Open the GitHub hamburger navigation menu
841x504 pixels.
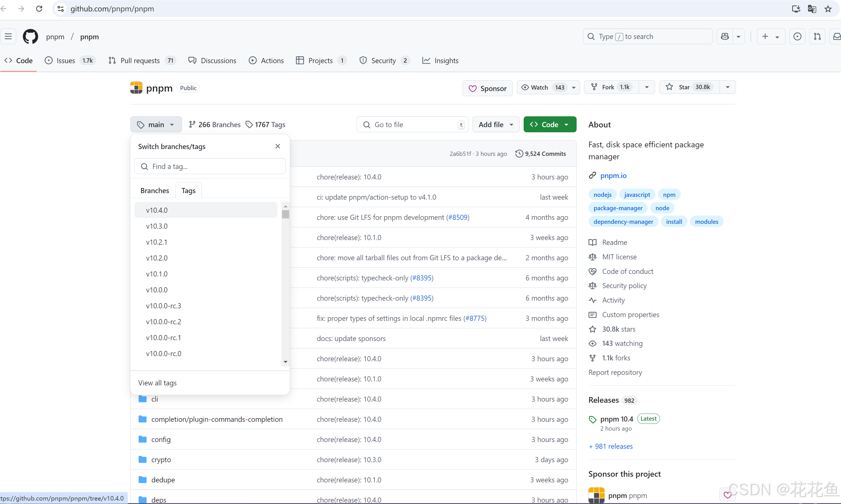tap(8, 36)
